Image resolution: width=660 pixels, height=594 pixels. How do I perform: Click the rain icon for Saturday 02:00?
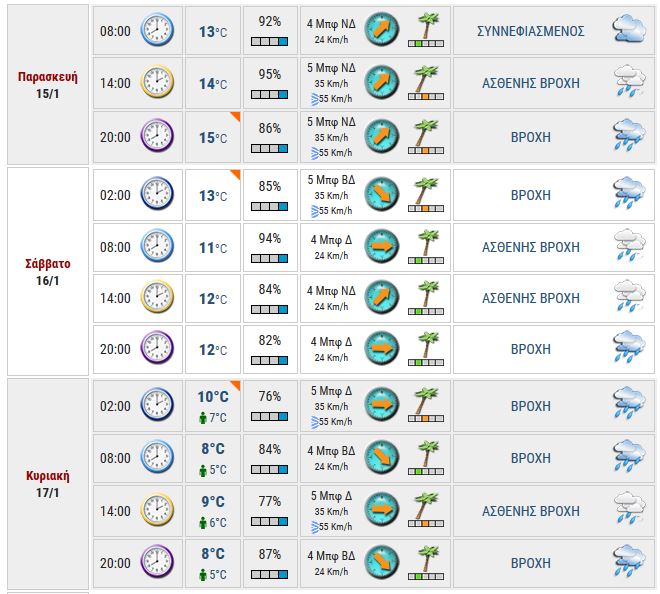[x=629, y=193]
